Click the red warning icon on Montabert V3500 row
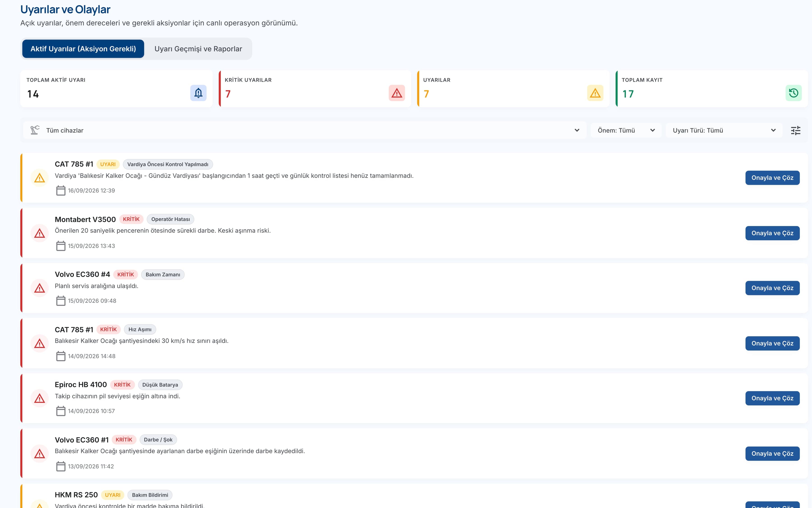 [x=40, y=233]
